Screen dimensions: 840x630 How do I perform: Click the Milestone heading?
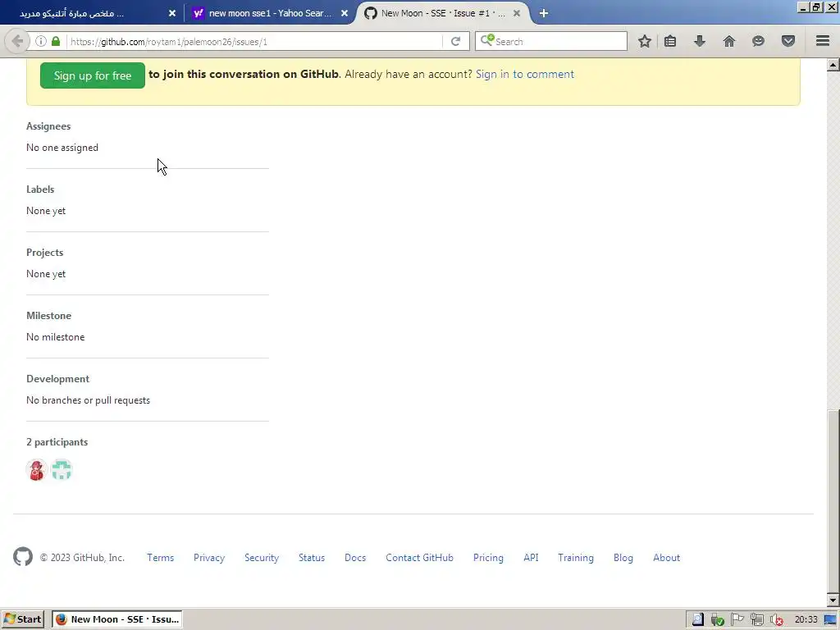tap(48, 316)
